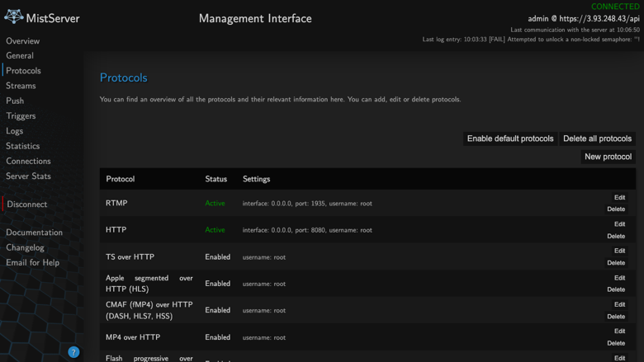
Task: Click the RTMP protocol name
Action: pyautogui.click(x=116, y=203)
